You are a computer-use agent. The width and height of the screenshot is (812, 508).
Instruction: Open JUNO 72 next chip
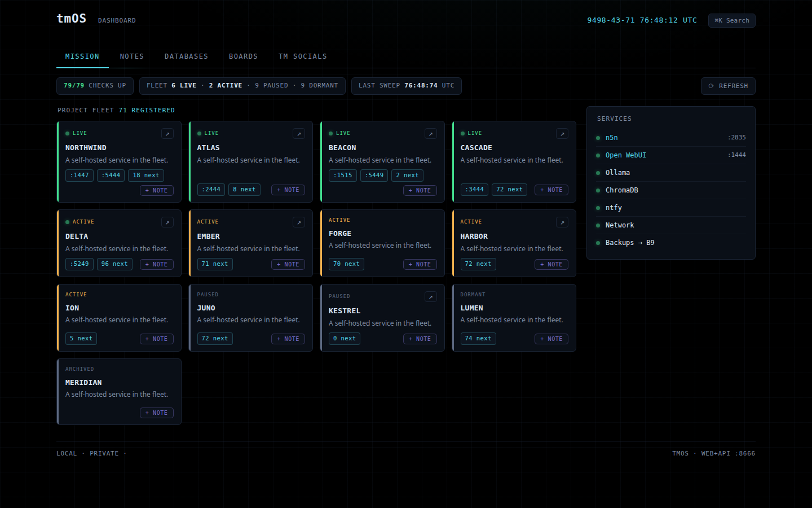click(215, 339)
